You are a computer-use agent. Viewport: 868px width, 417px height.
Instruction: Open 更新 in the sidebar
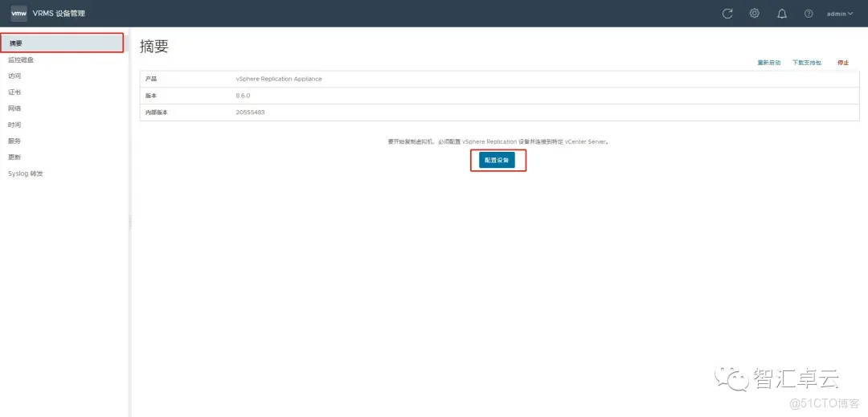(14, 157)
